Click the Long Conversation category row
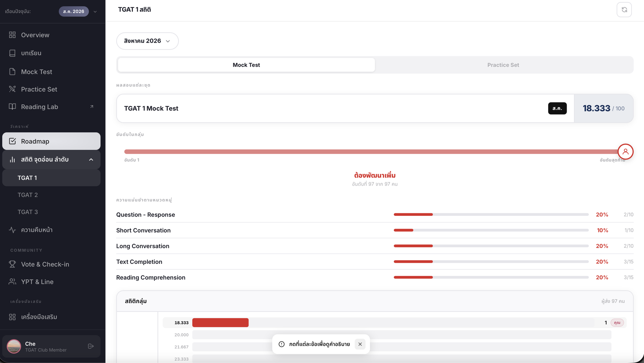The width and height of the screenshot is (644, 363). point(375,246)
